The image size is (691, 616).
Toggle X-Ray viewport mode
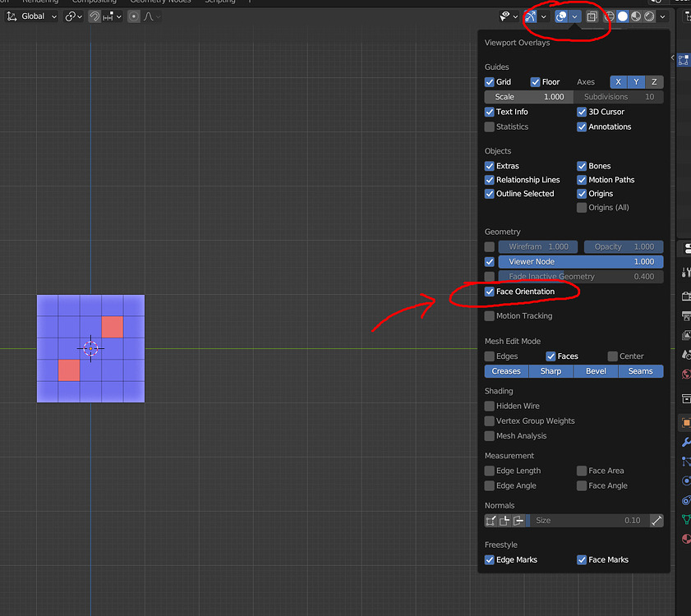pos(592,16)
